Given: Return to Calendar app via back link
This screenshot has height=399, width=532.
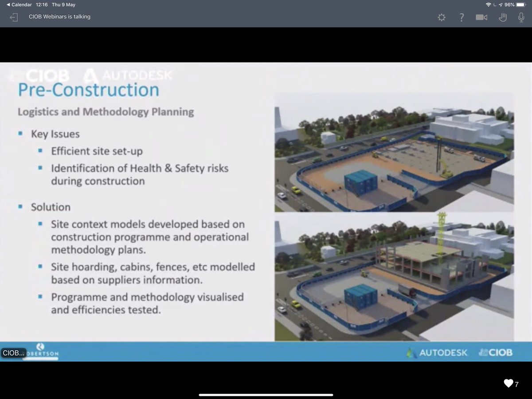Looking at the screenshot, I should click(19, 4).
